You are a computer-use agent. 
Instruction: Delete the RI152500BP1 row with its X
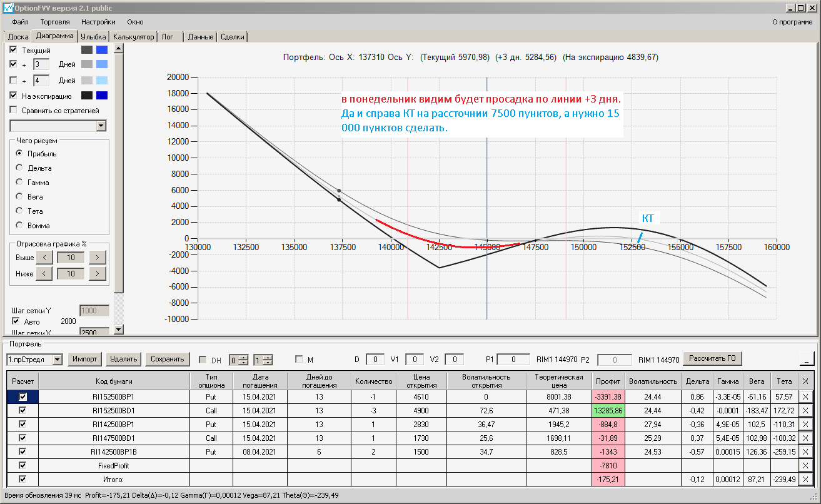point(805,397)
